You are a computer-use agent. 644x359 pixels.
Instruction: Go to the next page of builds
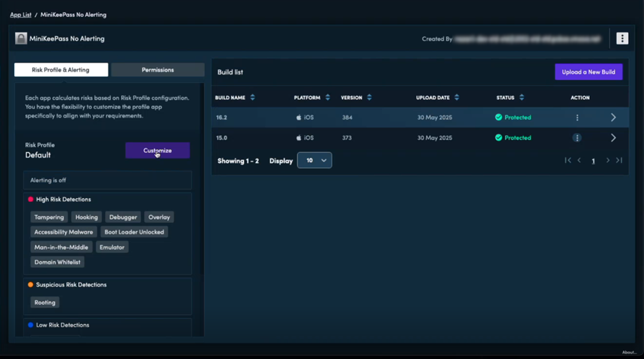click(x=608, y=160)
